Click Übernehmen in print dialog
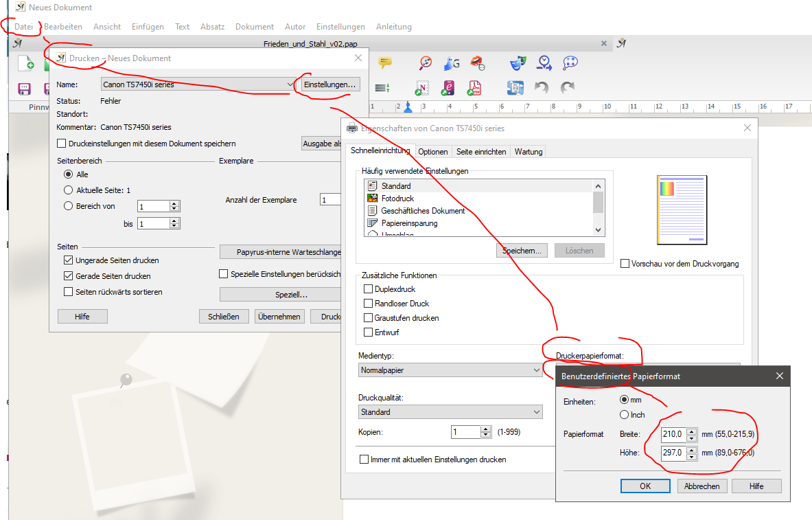Image resolution: width=812 pixels, height=520 pixels. [279, 316]
